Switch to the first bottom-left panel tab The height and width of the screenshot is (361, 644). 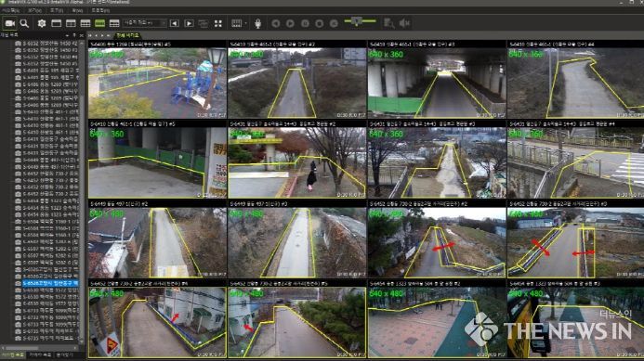point(12,355)
